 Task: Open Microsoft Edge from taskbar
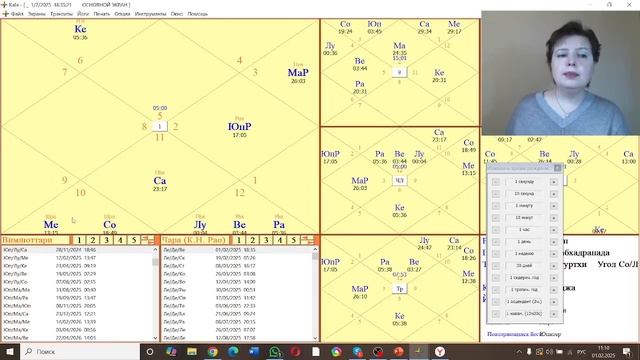click(x=233, y=351)
